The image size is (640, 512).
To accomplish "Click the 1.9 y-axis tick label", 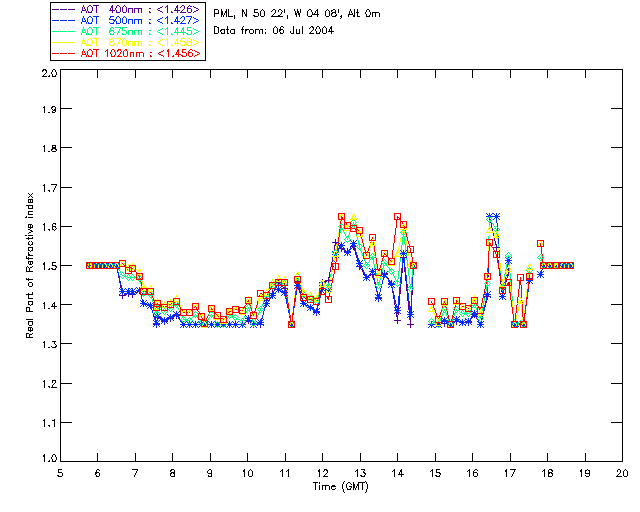I will point(49,109).
